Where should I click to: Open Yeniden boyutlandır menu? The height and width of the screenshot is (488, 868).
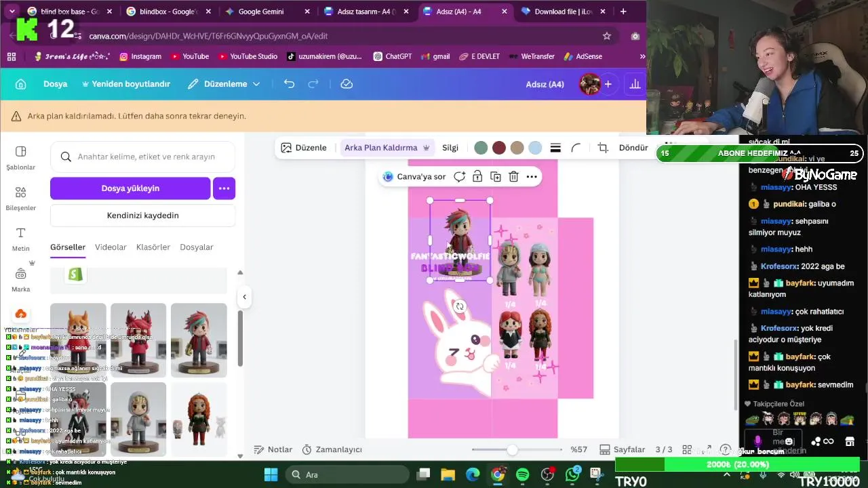coord(126,84)
